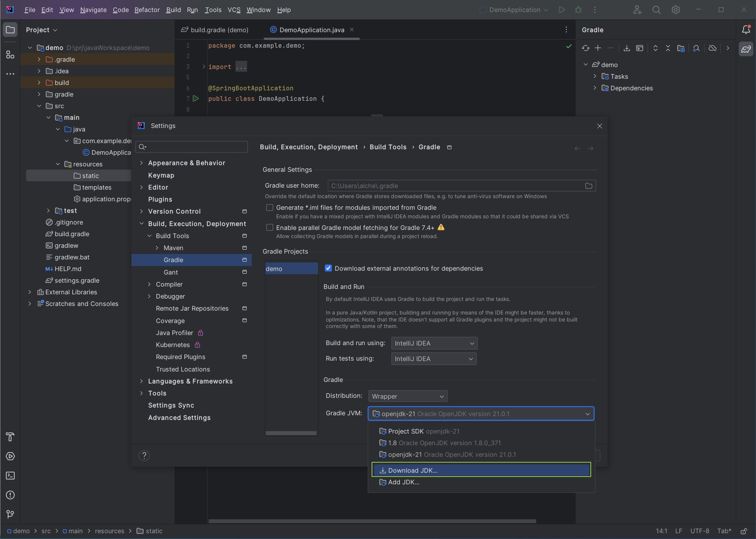This screenshot has width=756, height=539.
Task: Run DemoApplication with green play icon
Action: [x=561, y=10]
